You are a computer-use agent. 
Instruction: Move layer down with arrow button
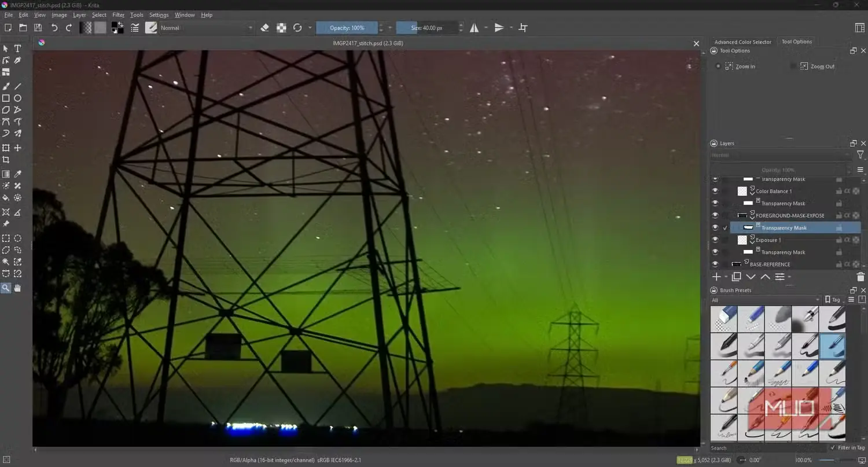pos(751,277)
